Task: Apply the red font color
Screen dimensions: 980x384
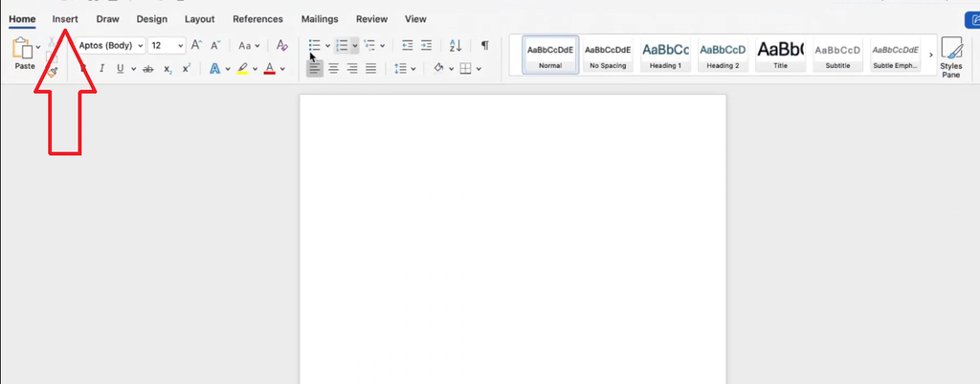Action: pos(270,69)
